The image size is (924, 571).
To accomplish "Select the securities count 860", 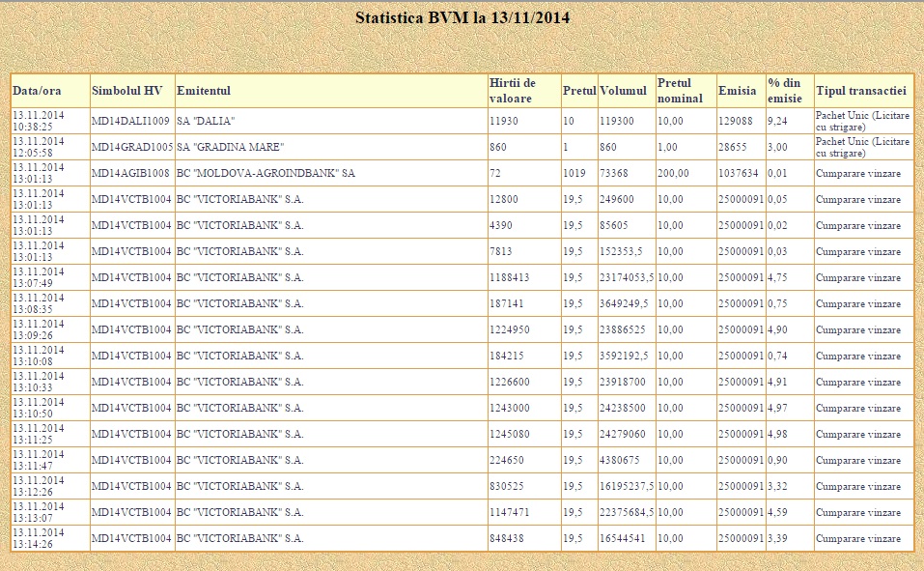I will 498,147.
